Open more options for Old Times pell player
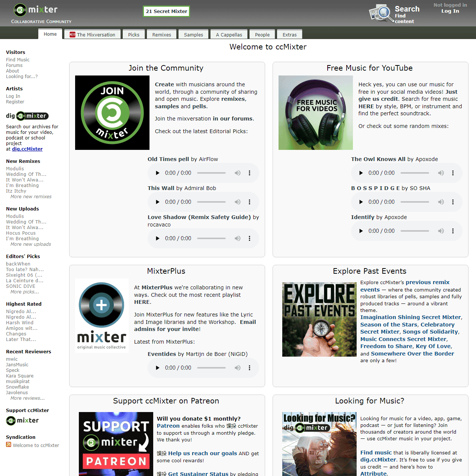The image size is (476, 476). (250, 173)
